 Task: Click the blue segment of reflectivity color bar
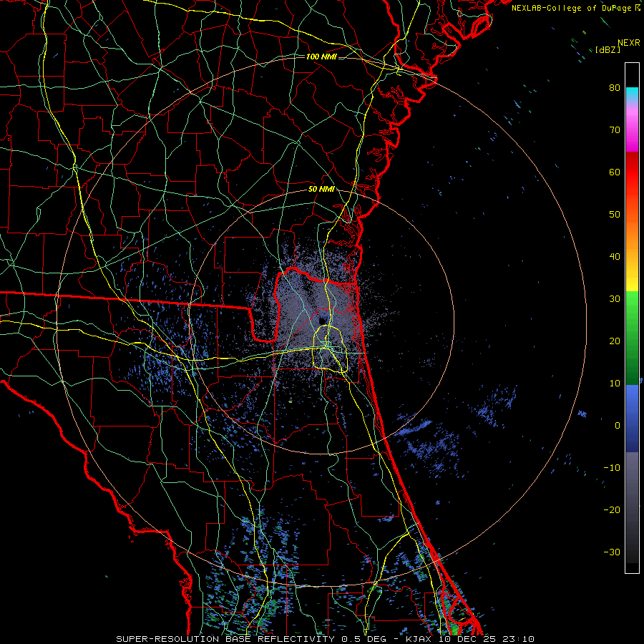tap(632, 419)
